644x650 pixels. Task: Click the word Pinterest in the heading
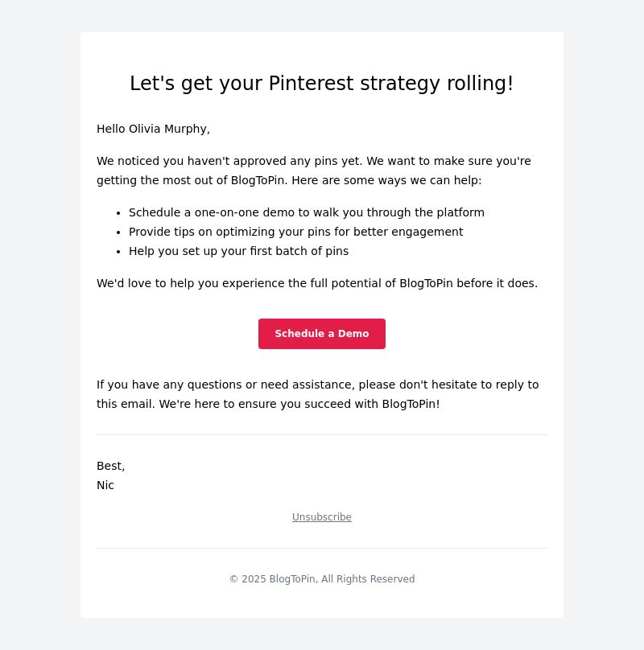pyautogui.click(x=312, y=84)
